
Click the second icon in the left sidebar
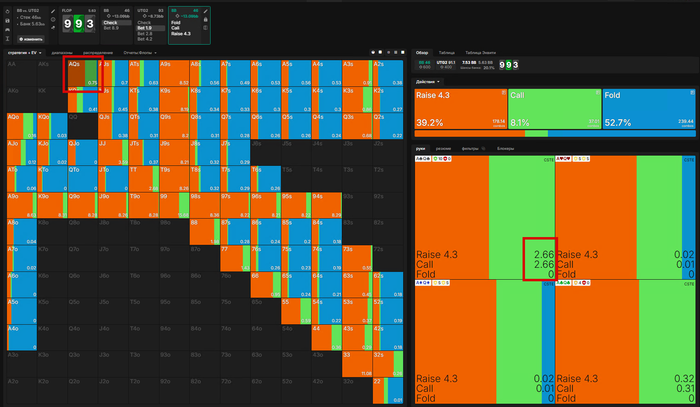[x=7, y=21]
